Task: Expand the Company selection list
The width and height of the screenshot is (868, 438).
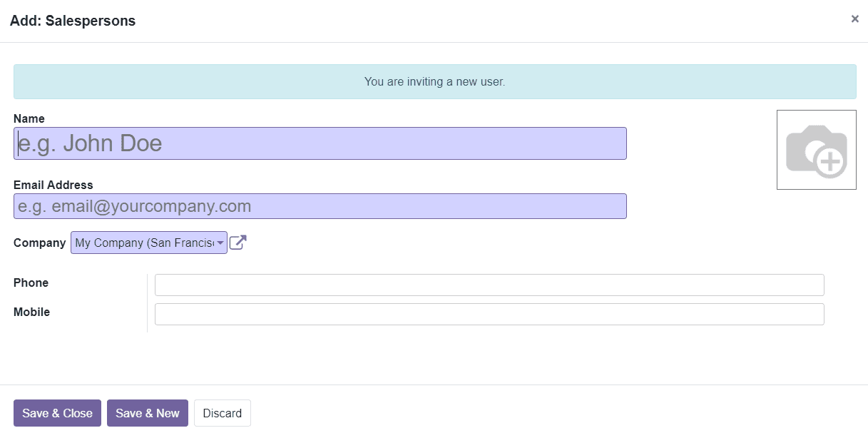Action: point(221,243)
